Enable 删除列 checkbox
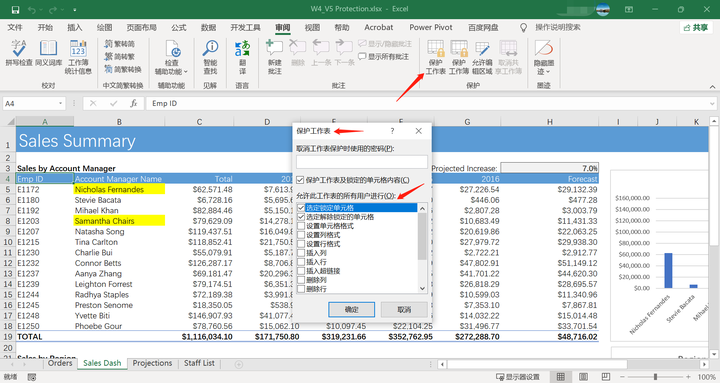Screen dimensions: 720x383 click(301, 280)
